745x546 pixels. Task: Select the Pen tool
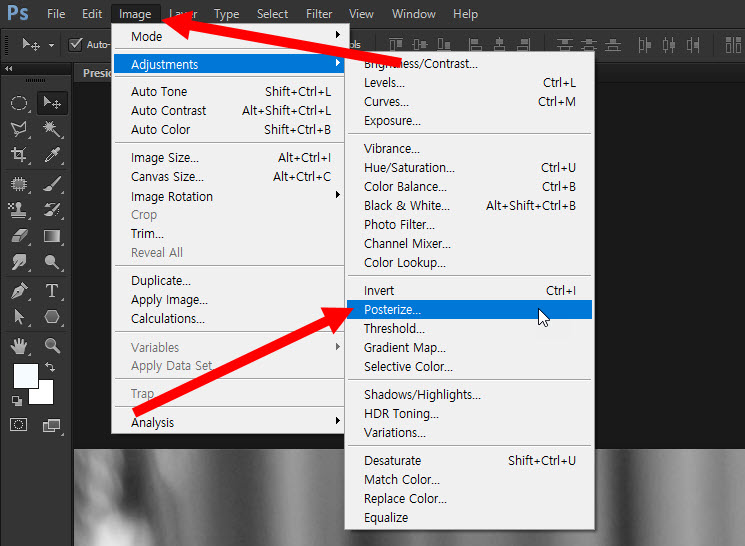pos(19,290)
